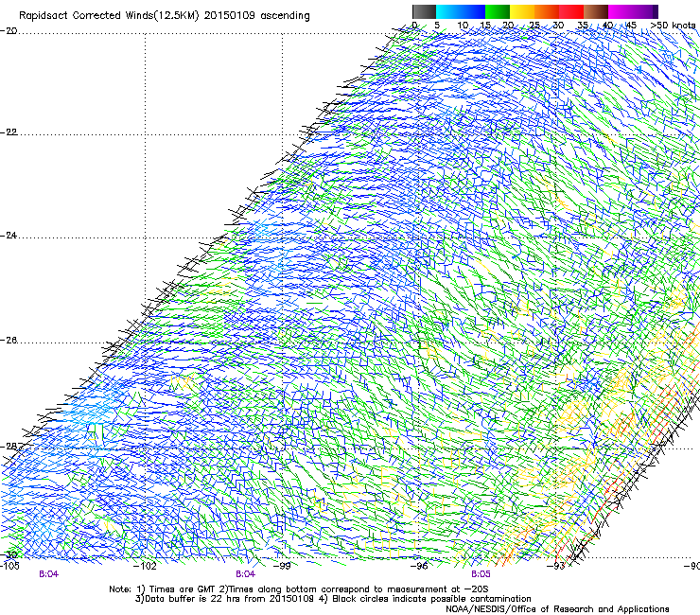Click the "40" label under the speed legend
Screen dimensions: 700x615
tap(607, 26)
